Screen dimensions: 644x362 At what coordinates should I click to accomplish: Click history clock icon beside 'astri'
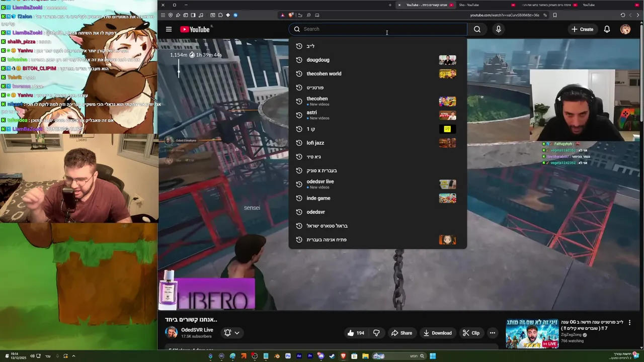point(299,115)
